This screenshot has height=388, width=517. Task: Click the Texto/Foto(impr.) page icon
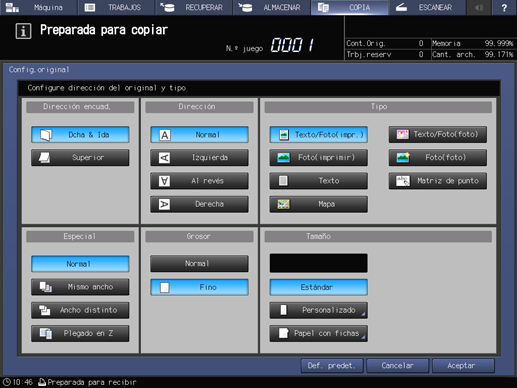pyautogui.click(x=284, y=135)
